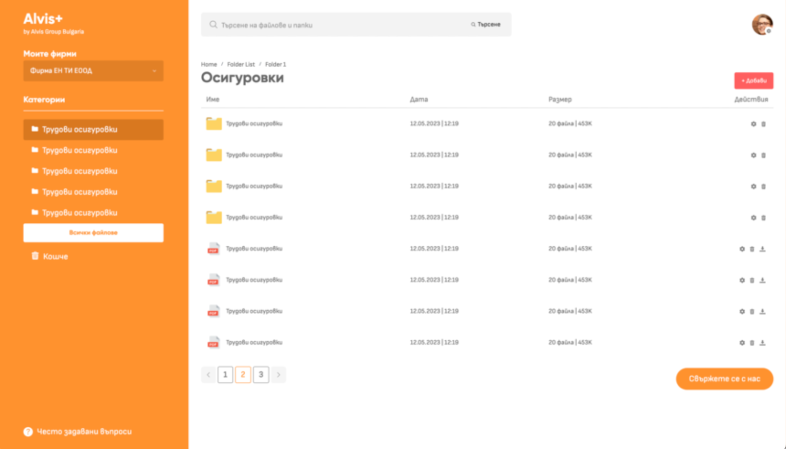Download the second PDF file
786x449 pixels.
tap(762, 280)
